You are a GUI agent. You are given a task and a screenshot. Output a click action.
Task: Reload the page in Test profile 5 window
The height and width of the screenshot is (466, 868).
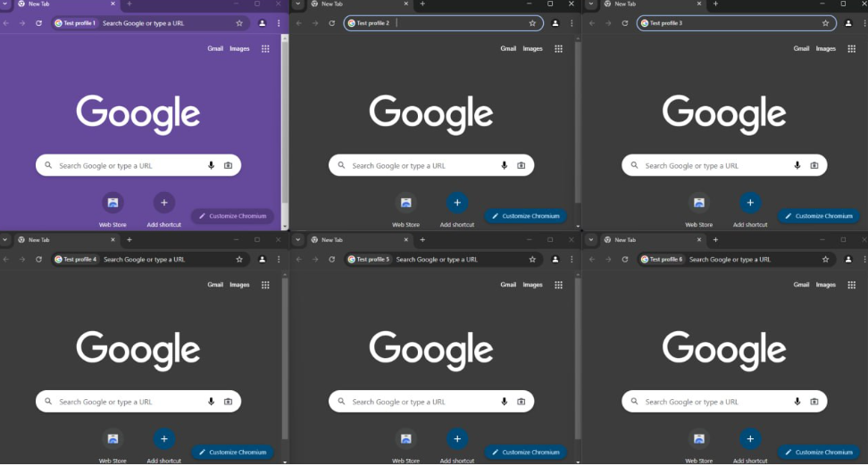pyautogui.click(x=332, y=260)
